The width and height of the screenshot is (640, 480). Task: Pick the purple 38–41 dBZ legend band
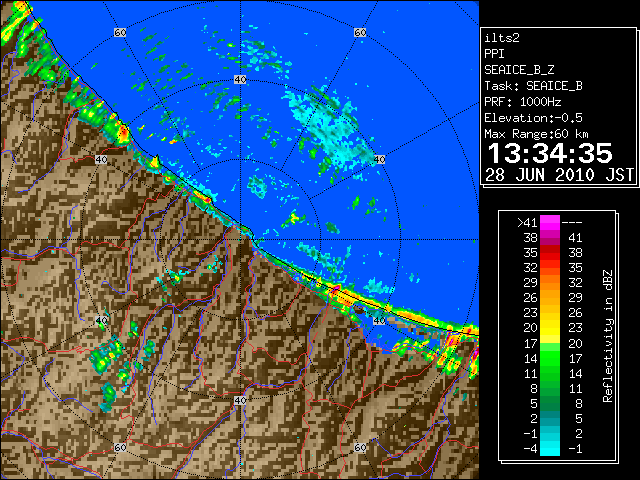tap(550, 237)
